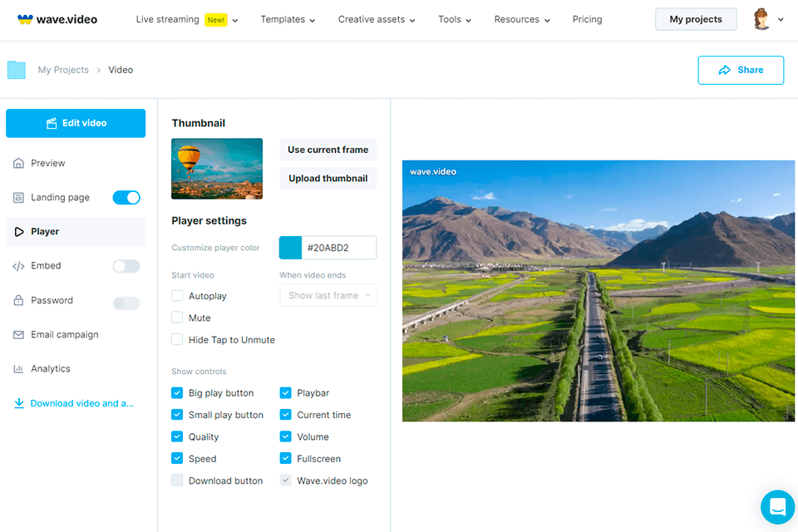Click the Analytics bar chart icon
The width and height of the screenshot is (798, 532).
[x=18, y=368]
